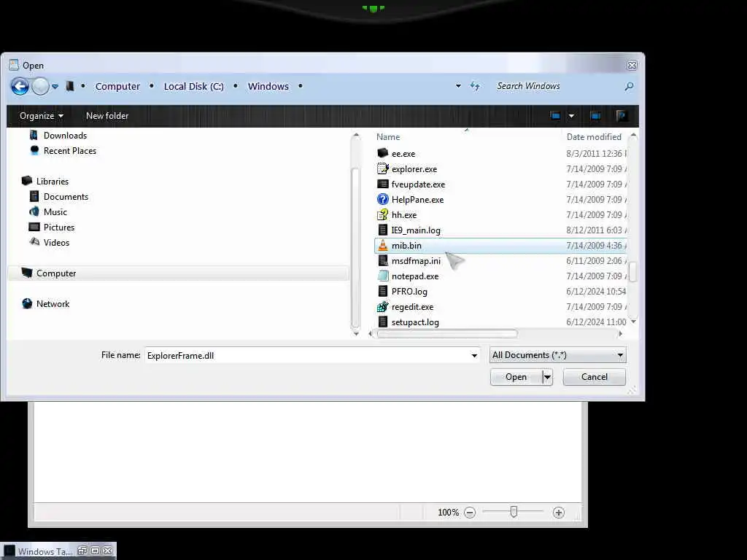The image size is (747, 560).
Task: Select mib.bin VLC cone icon
Action: pyautogui.click(x=382, y=245)
